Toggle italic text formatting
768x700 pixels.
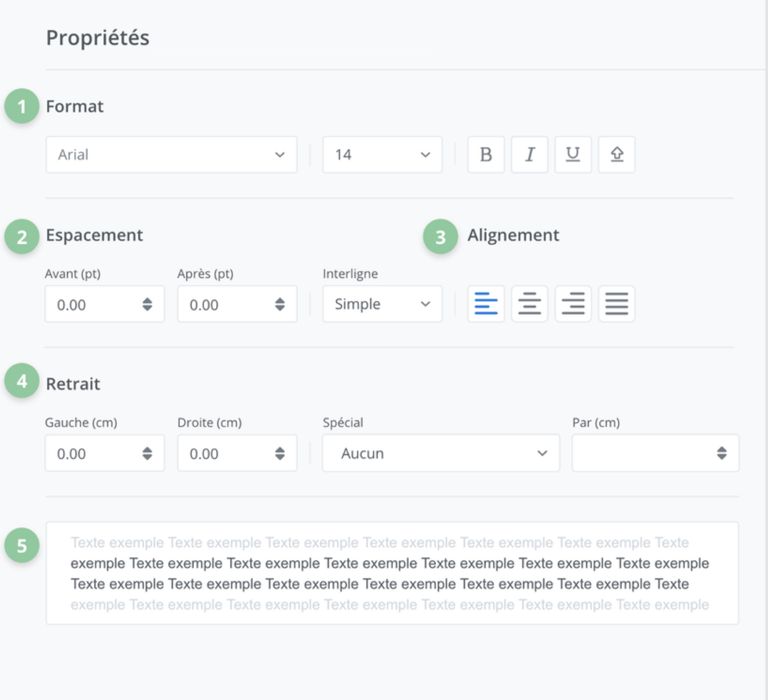(x=529, y=155)
